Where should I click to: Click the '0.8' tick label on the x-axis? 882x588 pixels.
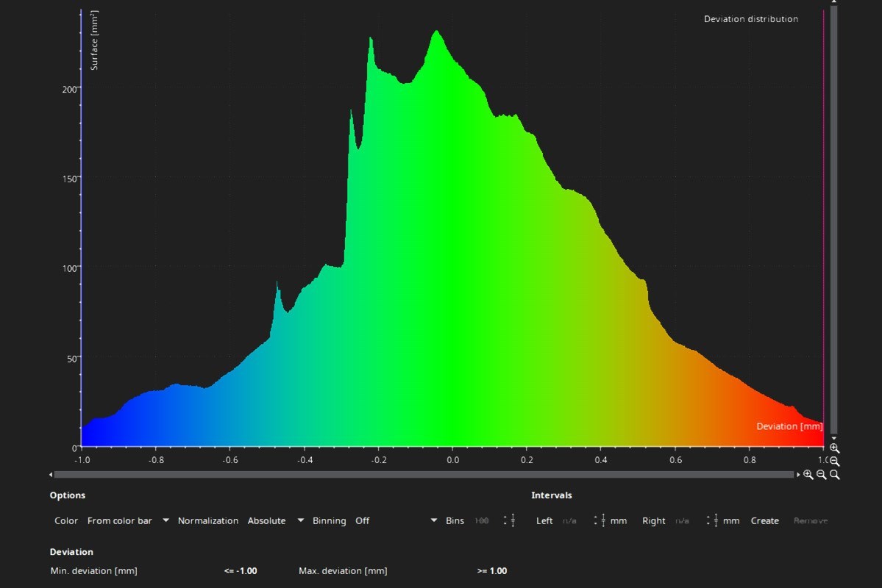(x=750, y=460)
